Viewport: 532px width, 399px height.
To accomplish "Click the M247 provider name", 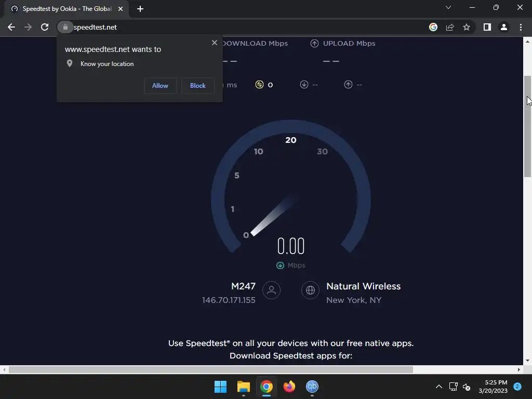I will (243, 286).
